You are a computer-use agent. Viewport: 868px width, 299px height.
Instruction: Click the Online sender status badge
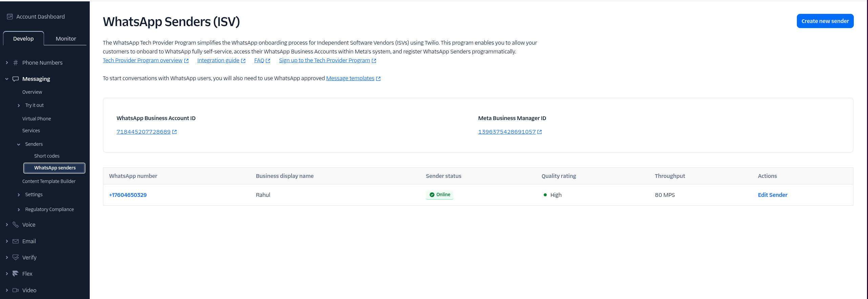(x=440, y=195)
